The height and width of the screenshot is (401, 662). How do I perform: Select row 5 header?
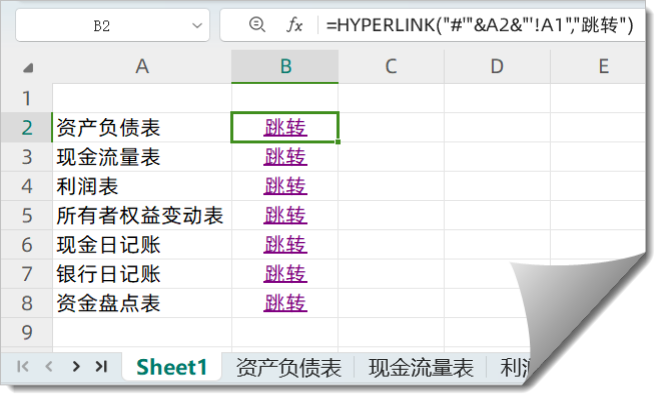tap(27, 215)
